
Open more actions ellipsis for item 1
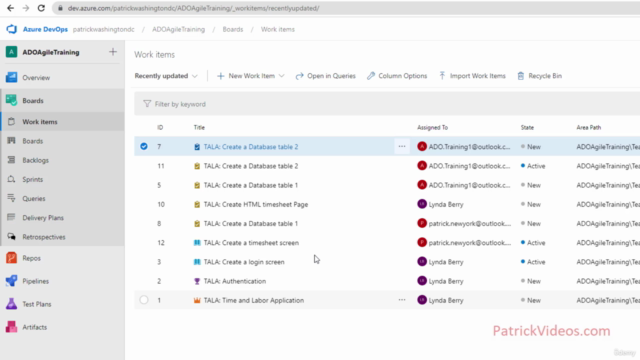[402, 300]
